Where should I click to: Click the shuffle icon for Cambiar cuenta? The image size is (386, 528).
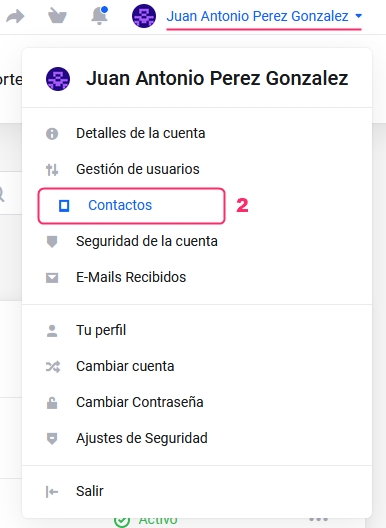[53, 366]
